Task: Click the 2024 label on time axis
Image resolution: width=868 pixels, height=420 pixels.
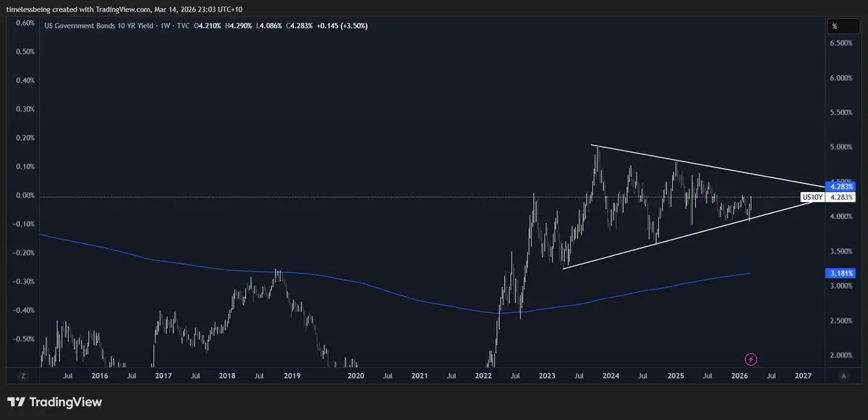Action: coord(610,376)
